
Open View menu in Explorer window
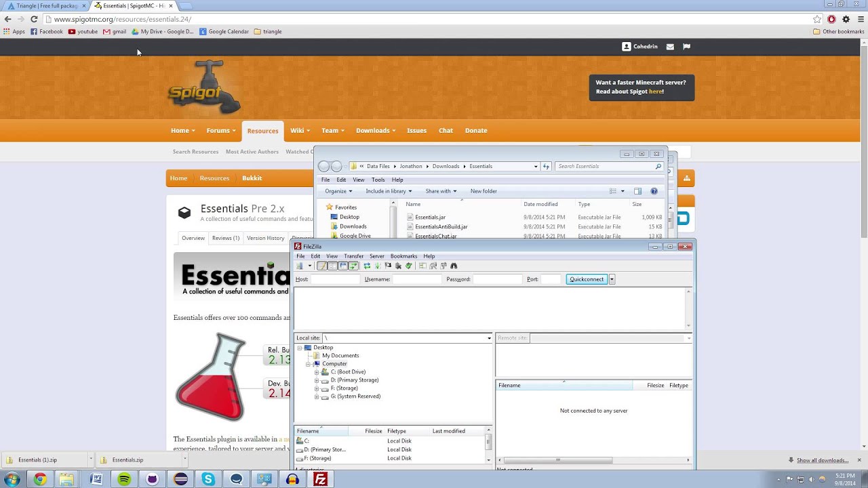coord(358,180)
